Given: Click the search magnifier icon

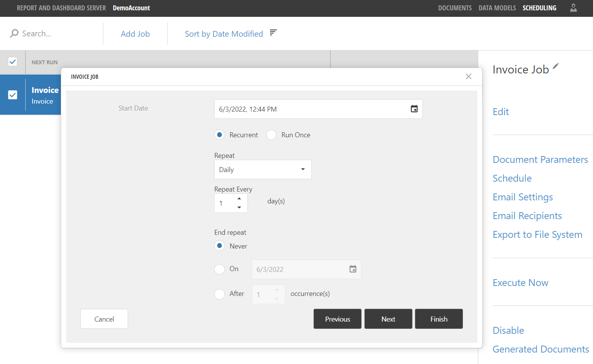Looking at the screenshot, I should [14, 33].
